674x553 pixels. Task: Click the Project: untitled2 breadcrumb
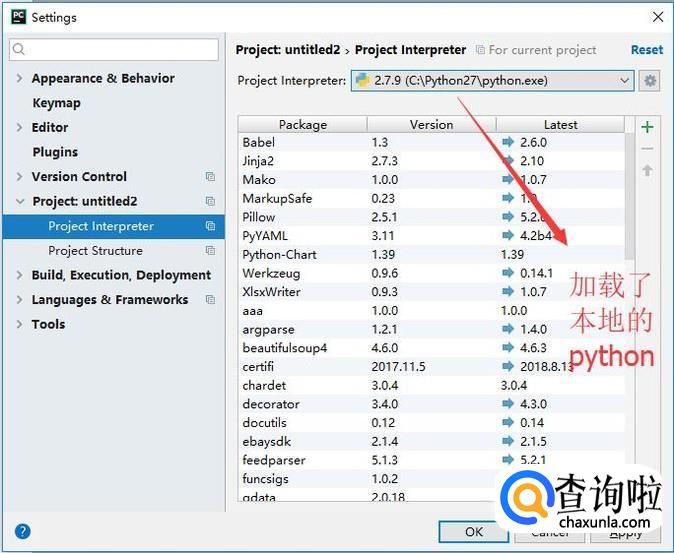(x=288, y=50)
